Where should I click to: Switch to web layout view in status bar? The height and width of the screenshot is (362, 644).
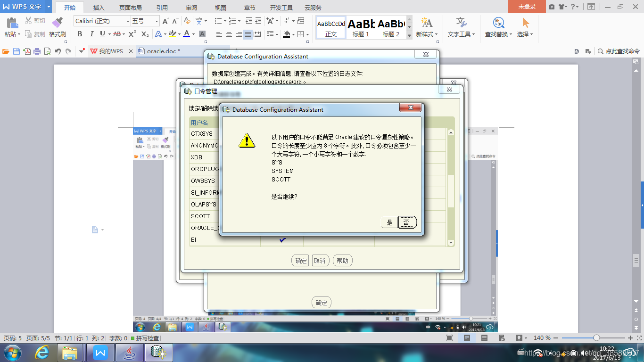pos(503,338)
